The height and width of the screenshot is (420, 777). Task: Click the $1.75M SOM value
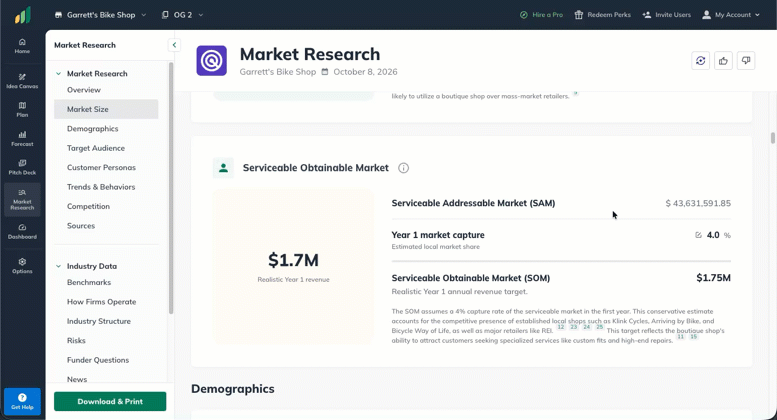click(713, 278)
